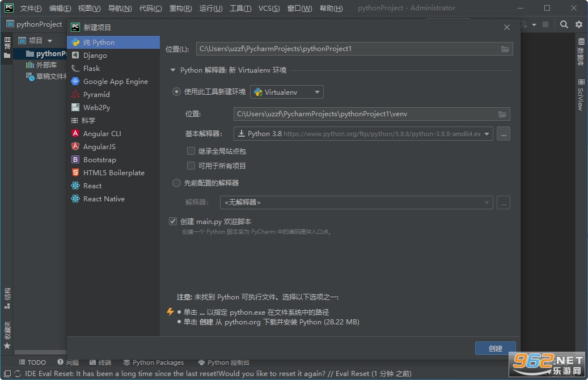Click ellipsis button next to base interpreter
The height and width of the screenshot is (380, 588).
504,134
